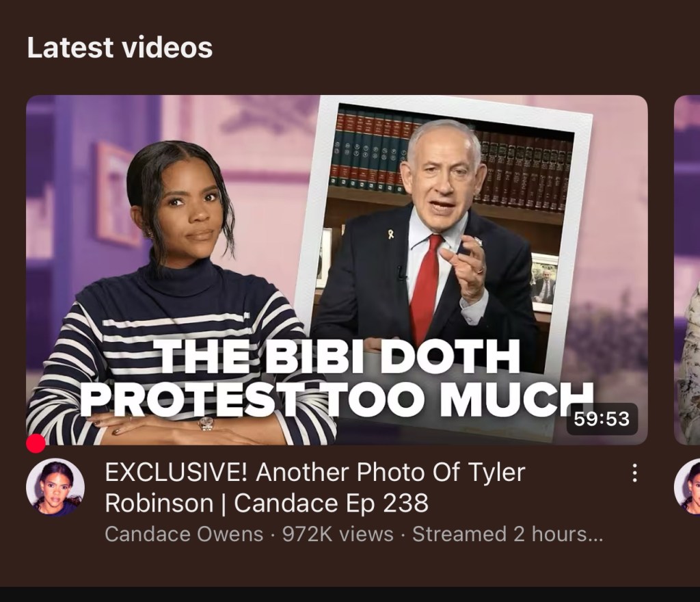Viewport: 700px width, 602px height.
Task: Tap the '972K views' text
Action: coord(338,534)
